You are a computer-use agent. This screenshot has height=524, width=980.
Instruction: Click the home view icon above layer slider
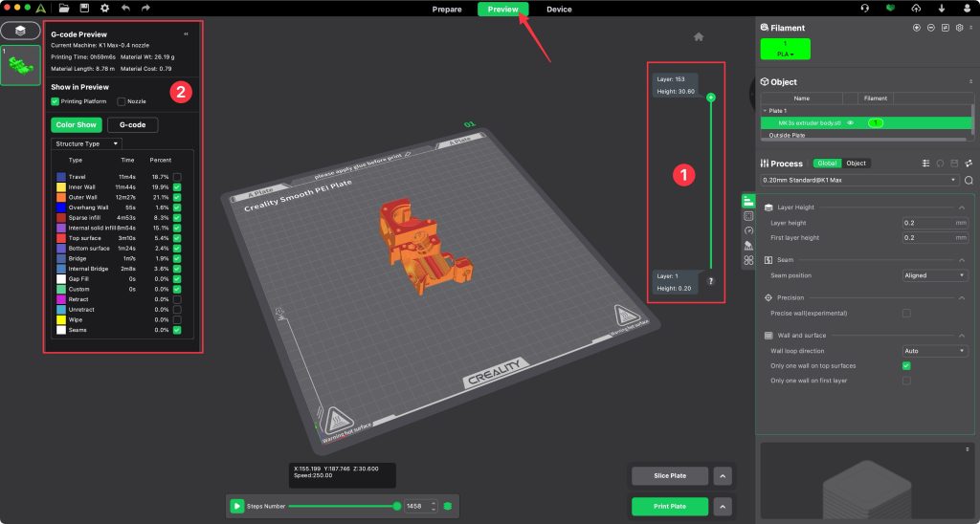699,36
